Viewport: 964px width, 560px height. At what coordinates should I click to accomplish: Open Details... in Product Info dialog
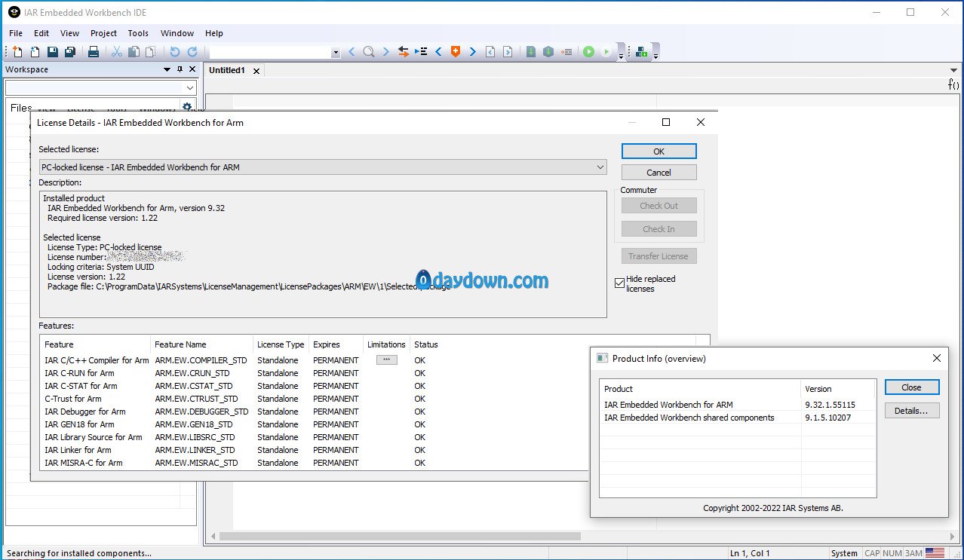point(911,411)
